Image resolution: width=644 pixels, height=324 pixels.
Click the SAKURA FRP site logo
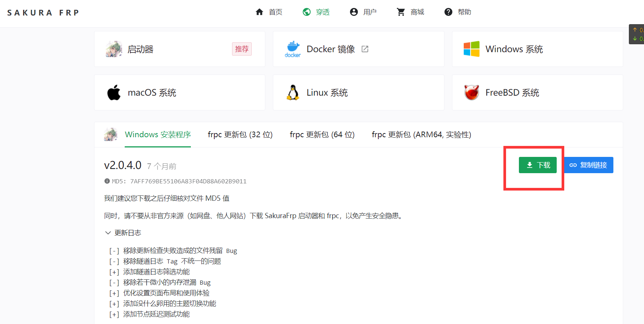[x=43, y=12]
